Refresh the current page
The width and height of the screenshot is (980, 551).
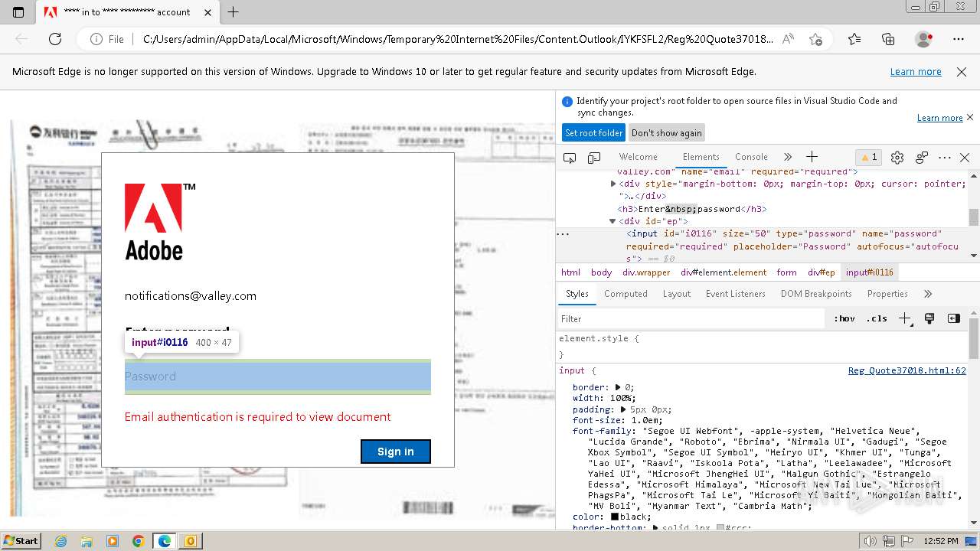click(55, 39)
